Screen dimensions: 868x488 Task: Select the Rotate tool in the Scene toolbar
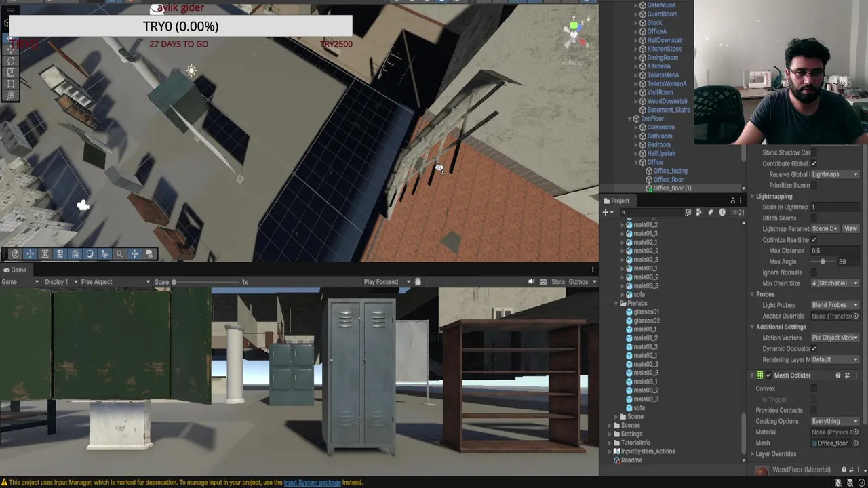click(x=10, y=61)
